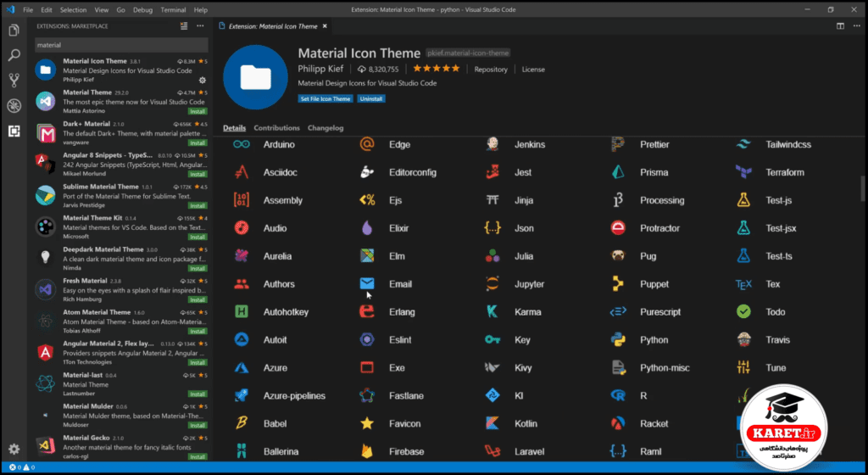Click the 'Tailwindcss' label in the details
The height and width of the screenshot is (475, 868).
click(788, 144)
